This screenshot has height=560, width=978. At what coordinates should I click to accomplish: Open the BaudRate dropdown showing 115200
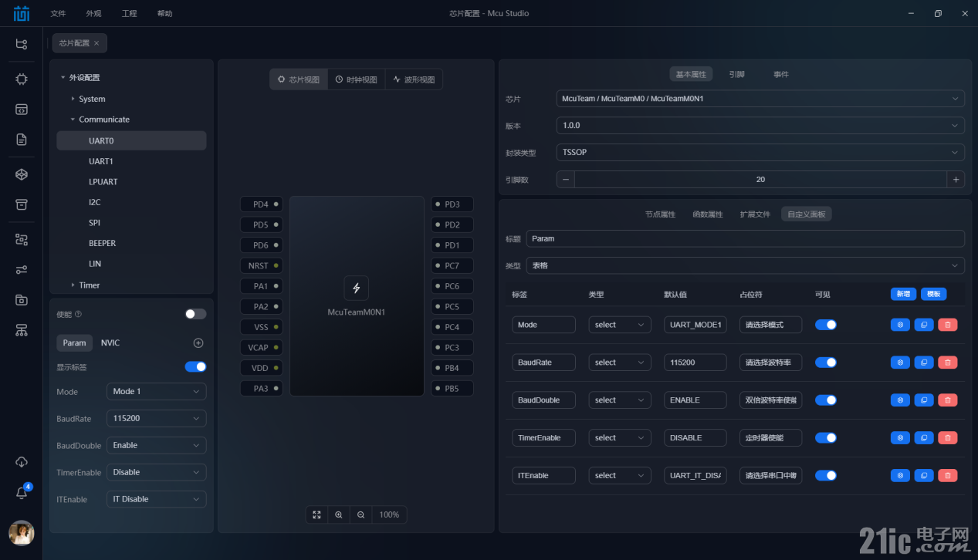coord(157,419)
